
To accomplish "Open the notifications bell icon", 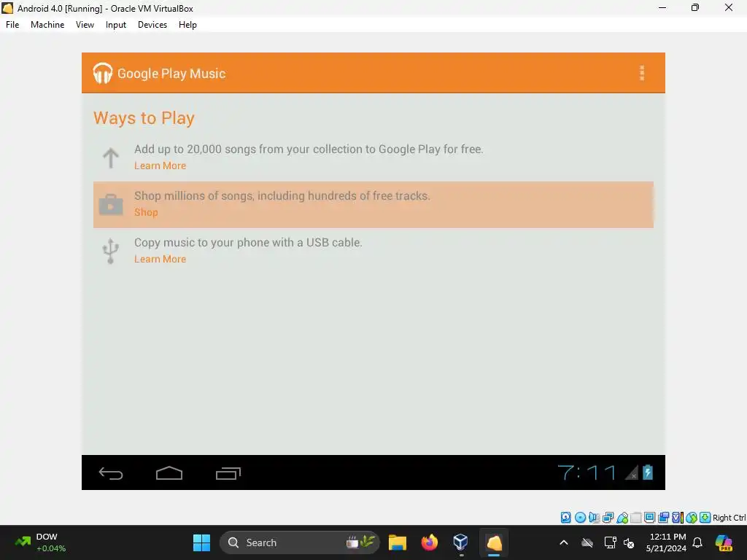I will point(697,542).
